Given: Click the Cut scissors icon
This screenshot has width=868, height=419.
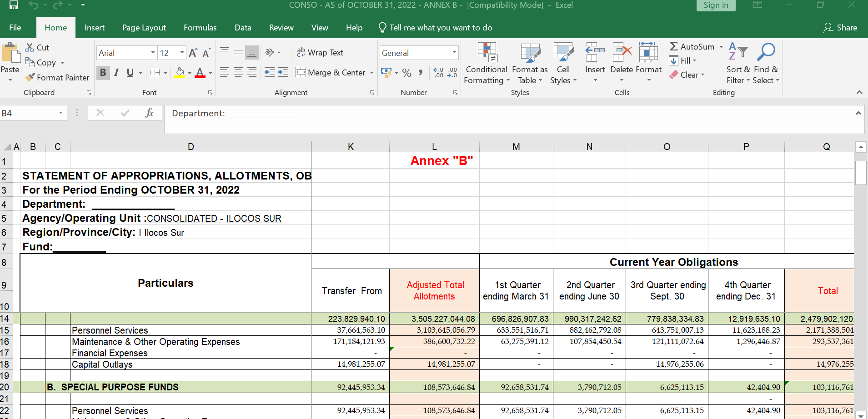Looking at the screenshot, I should pos(30,47).
